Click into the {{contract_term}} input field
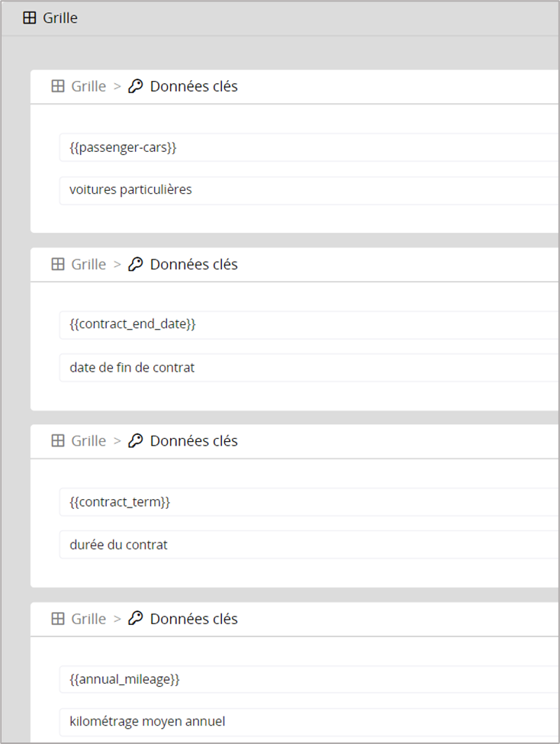The image size is (560, 744). (x=305, y=502)
